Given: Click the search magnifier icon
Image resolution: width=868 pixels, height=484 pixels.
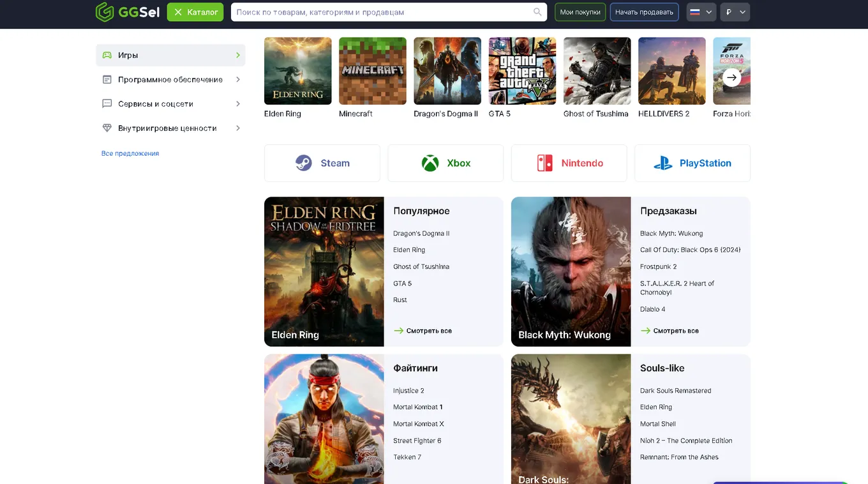Looking at the screenshot, I should [x=537, y=12].
